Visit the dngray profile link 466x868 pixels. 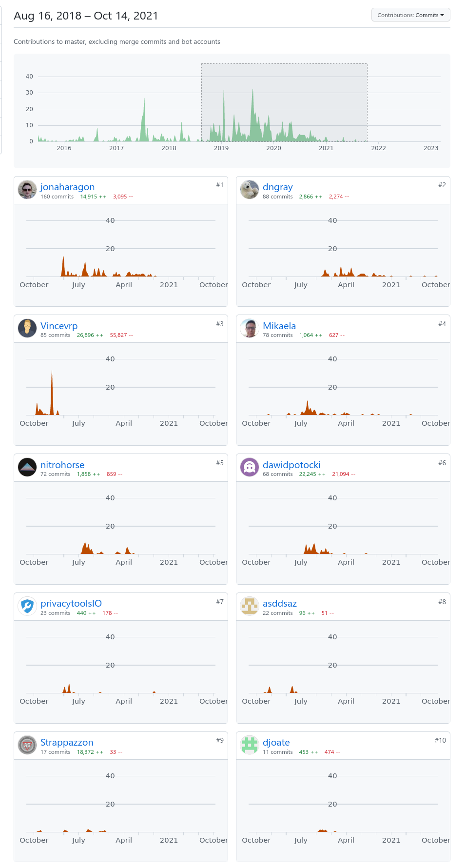click(278, 187)
